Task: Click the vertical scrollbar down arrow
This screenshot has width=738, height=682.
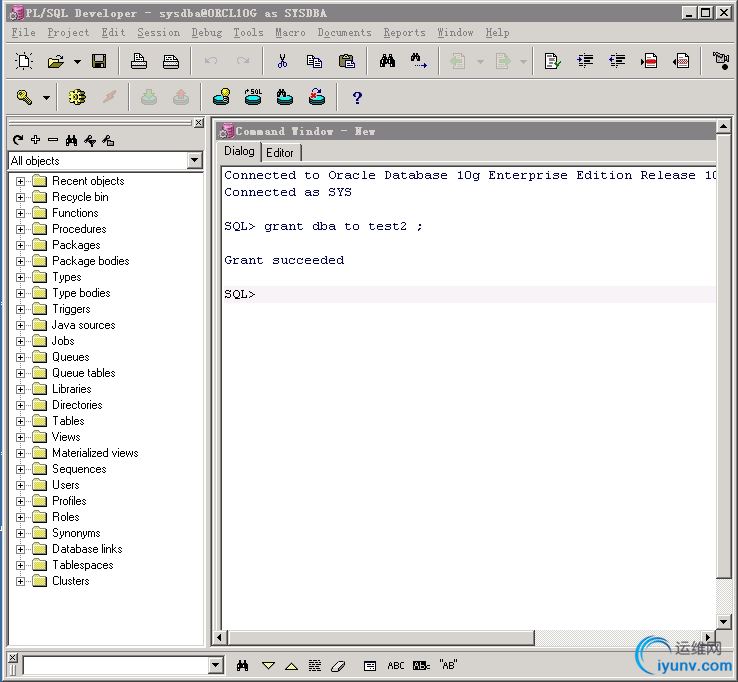Action: click(x=723, y=621)
